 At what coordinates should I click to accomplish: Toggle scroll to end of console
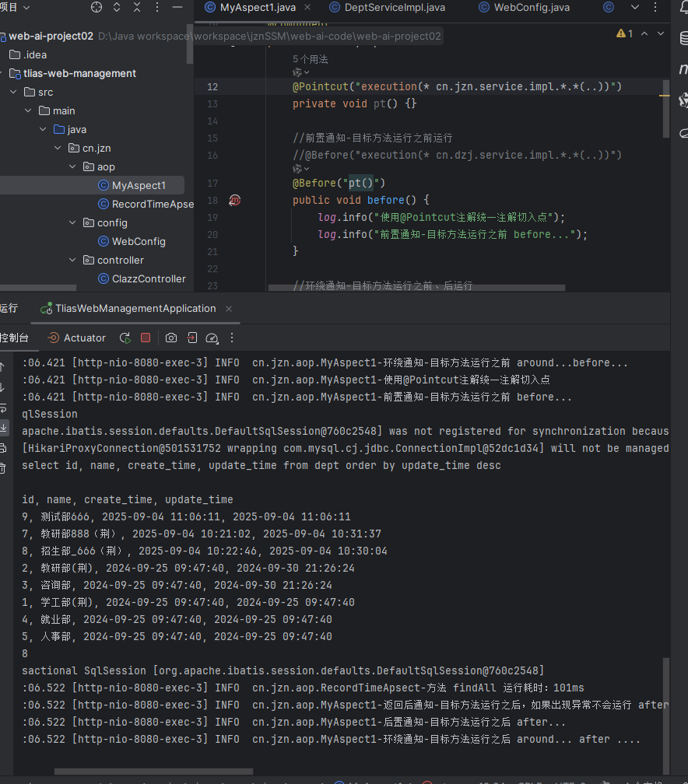click(x=3, y=428)
